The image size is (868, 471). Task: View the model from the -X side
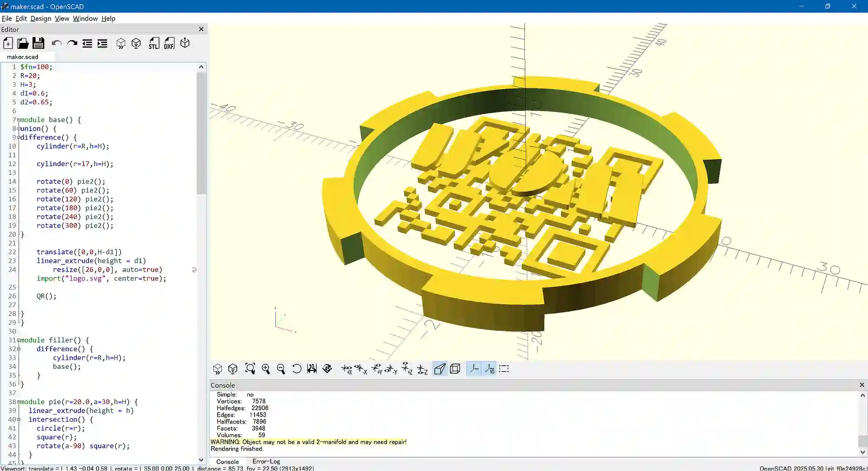pyautogui.click(x=361, y=369)
